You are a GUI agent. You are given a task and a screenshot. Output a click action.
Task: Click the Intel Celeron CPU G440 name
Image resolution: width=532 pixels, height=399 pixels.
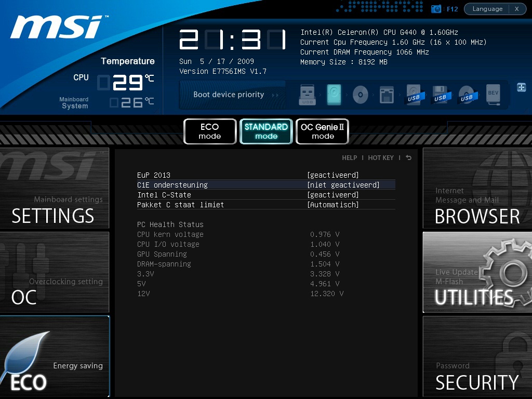click(379, 33)
